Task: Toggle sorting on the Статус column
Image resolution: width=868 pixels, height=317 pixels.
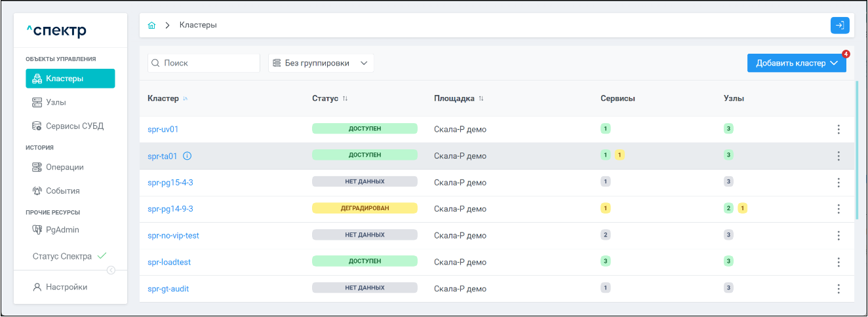Action: pyautogui.click(x=345, y=99)
